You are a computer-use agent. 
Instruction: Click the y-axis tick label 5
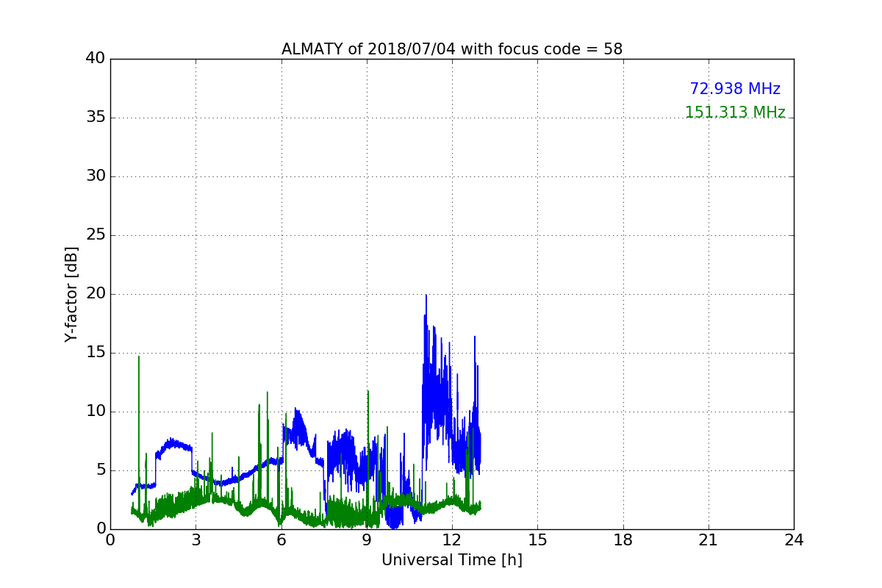pyautogui.click(x=101, y=470)
